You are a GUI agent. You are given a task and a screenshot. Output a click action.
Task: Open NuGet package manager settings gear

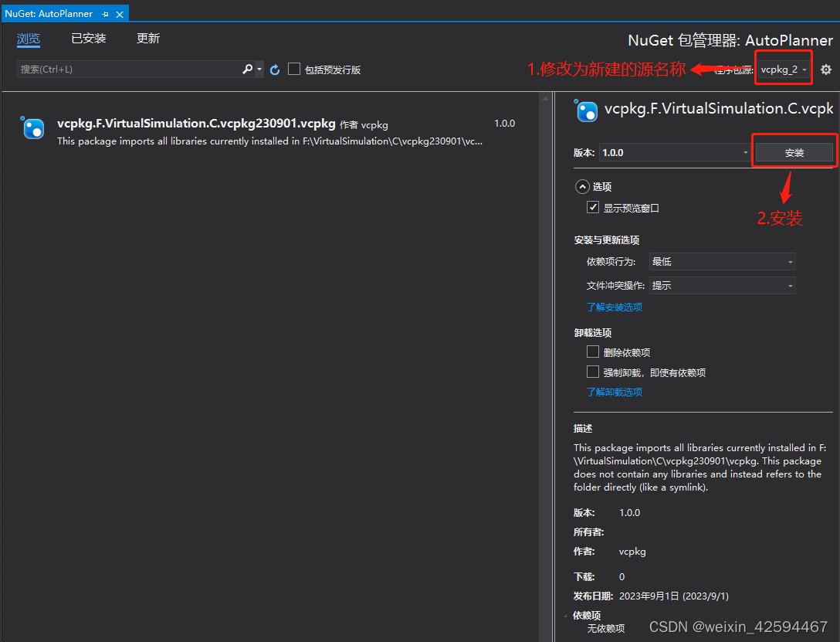pyautogui.click(x=825, y=69)
